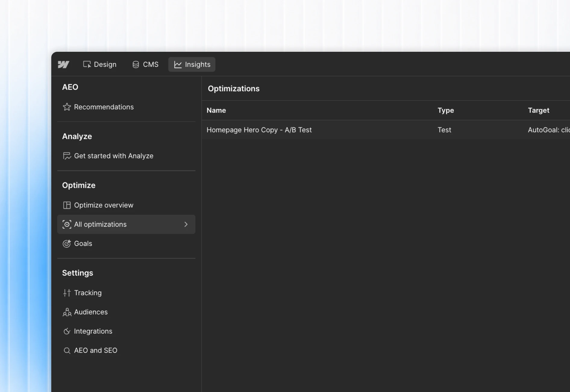Switch to the Insights tab
Screen dimensions: 570x392
192,64
